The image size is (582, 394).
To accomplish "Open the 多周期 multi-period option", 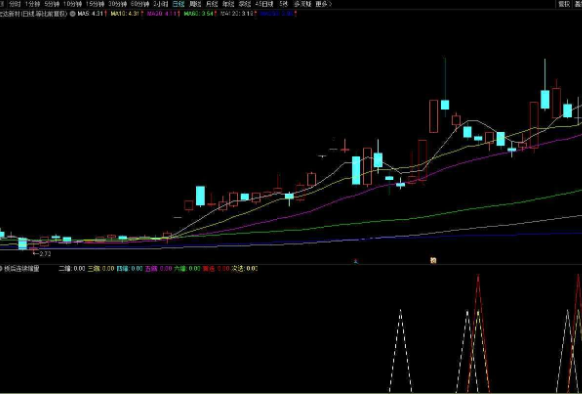I will click(303, 4).
